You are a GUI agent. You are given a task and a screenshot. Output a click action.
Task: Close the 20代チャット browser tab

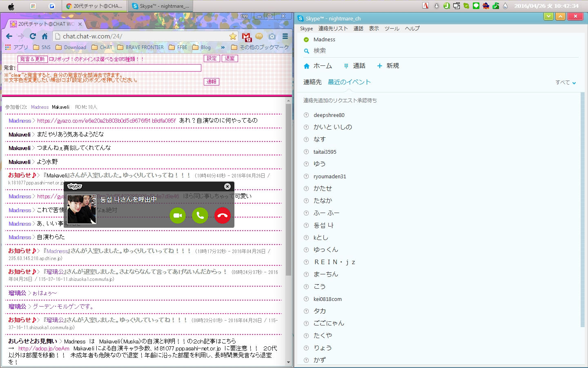pyautogui.click(x=80, y=24)
